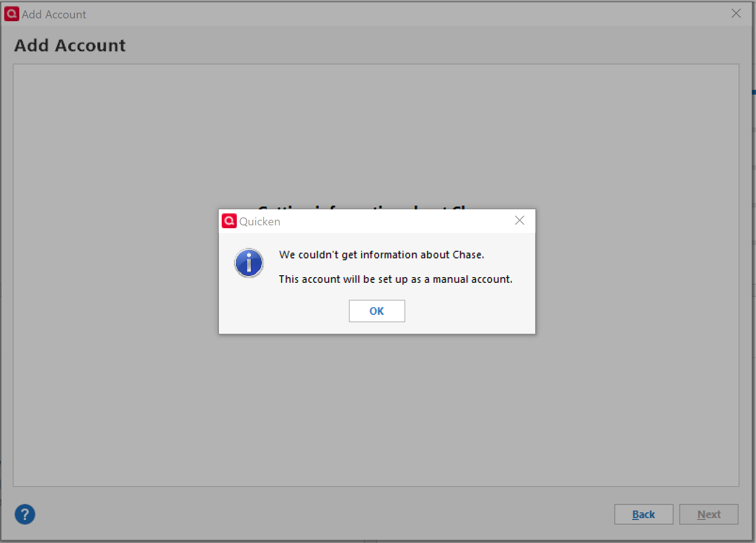Open help with the blue question mark icon

pyautogui.click(x=25, y=514)
